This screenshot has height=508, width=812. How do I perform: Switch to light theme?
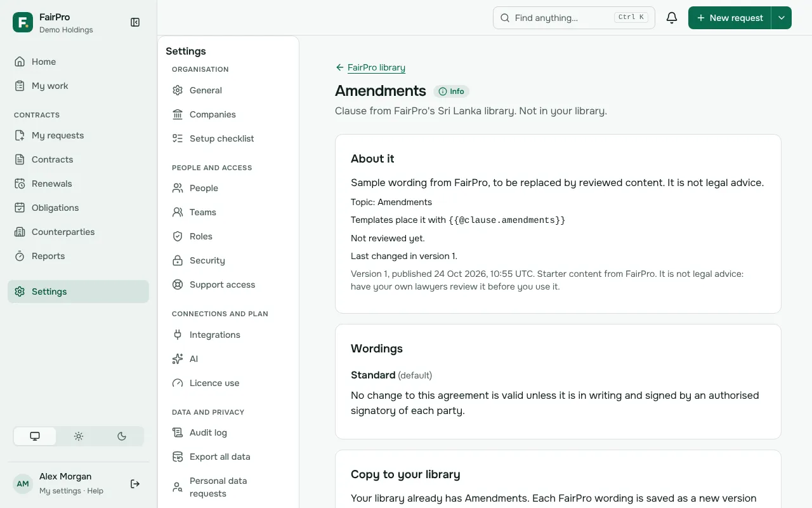[79, 436]
